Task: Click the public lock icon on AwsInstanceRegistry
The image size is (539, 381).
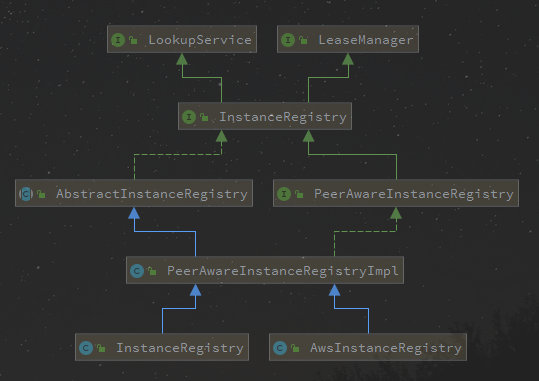Action: [295, 348]
